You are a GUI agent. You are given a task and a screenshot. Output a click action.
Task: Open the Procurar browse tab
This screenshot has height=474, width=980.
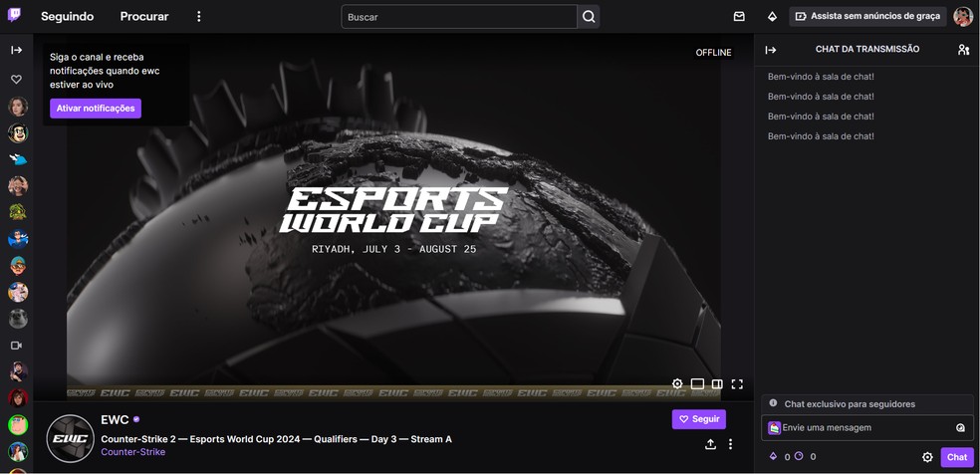point(144,16)
